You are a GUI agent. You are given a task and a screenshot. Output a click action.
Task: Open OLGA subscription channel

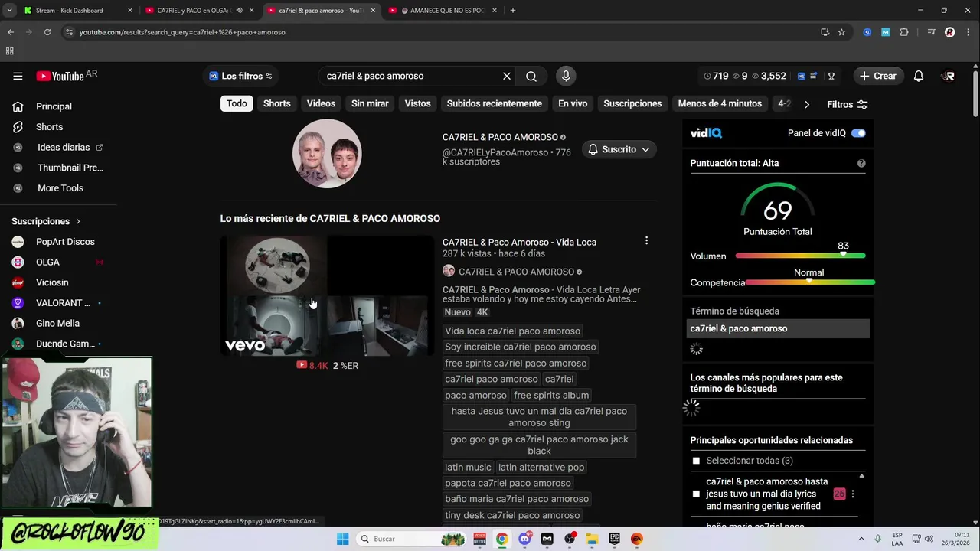click(47, 262)
